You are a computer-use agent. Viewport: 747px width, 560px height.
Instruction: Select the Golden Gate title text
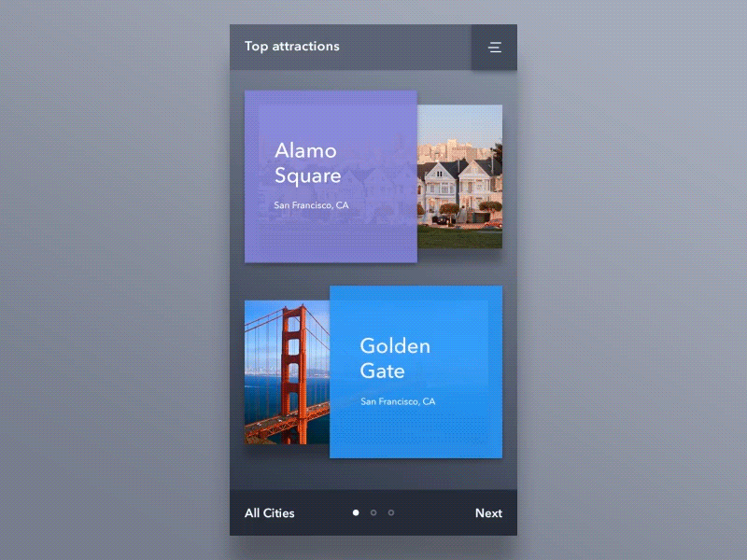pyautogui.click(x=395, y=358)
